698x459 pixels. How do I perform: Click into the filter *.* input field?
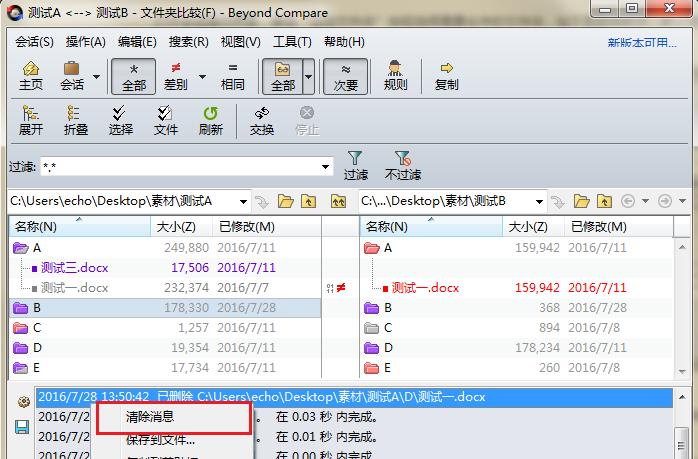point(180,167)
